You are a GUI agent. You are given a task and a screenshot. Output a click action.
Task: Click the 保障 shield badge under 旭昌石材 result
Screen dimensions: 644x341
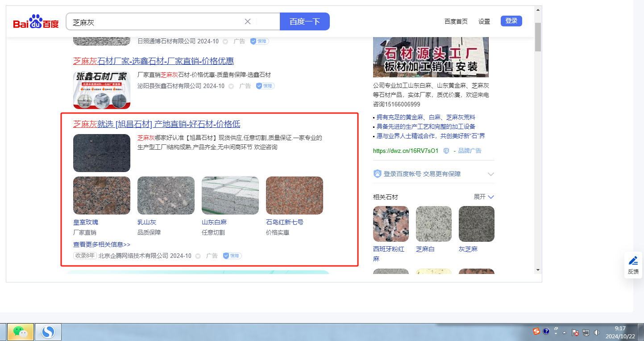(x=232, y=256)
